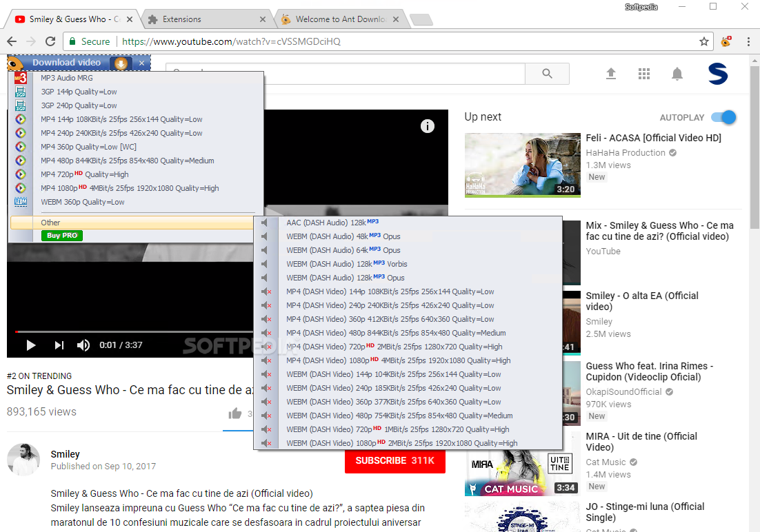Open Smiley - O alta EA video title
The image size is (760, 532).
pos(642,301)
